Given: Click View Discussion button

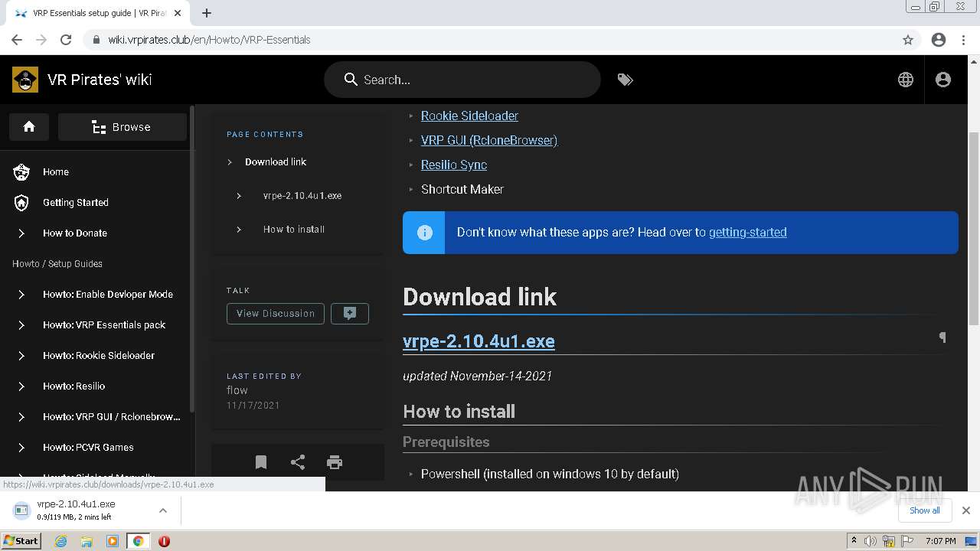Looking at the screenshot, I should point(276,314).
